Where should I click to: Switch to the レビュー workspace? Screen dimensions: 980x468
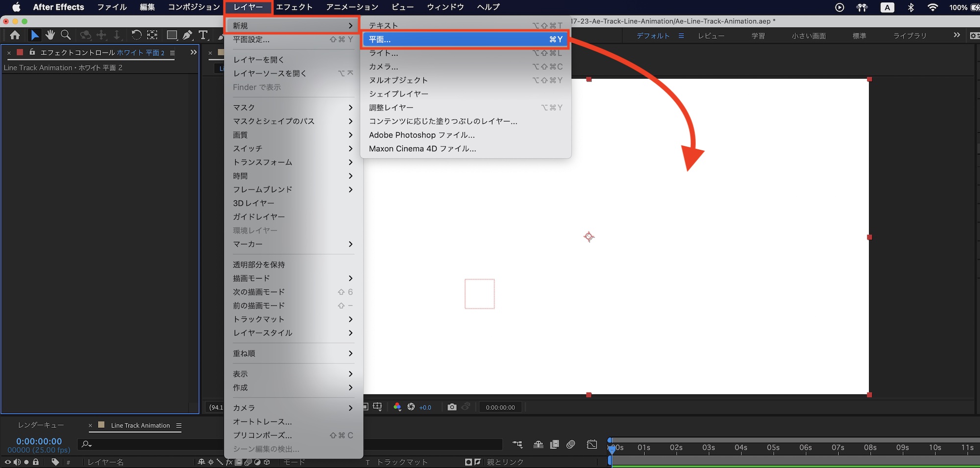711,36
